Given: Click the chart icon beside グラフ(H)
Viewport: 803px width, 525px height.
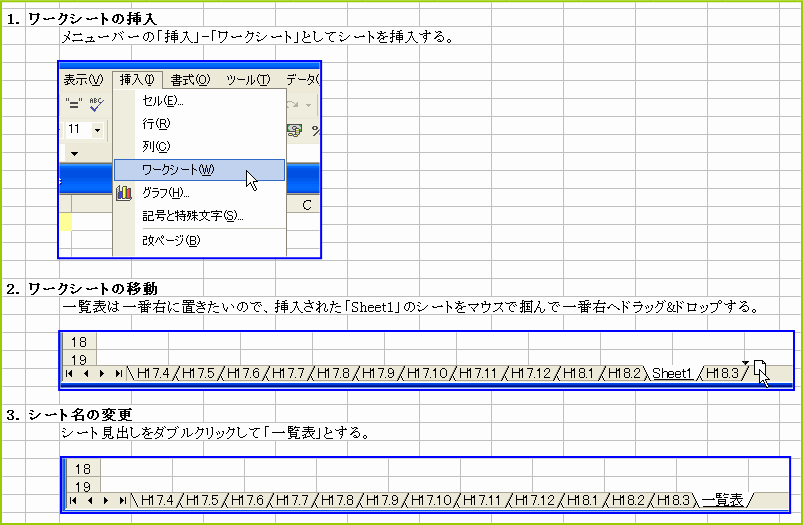Looking at the screenshot, I should click(124, 193).
